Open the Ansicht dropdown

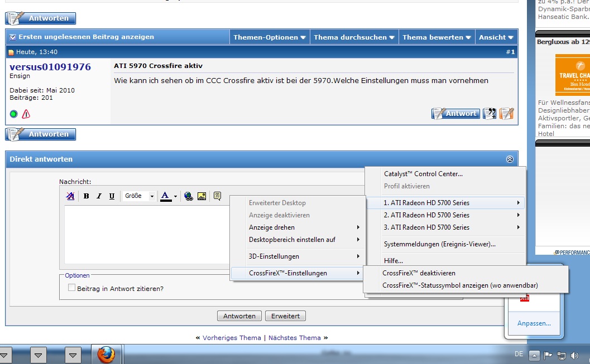point(496,37)
